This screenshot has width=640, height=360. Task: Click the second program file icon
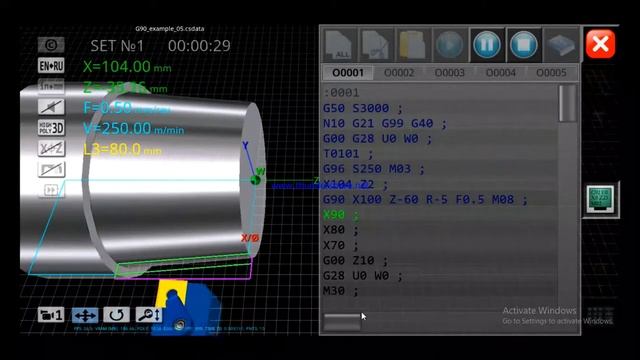coord(376,45)
